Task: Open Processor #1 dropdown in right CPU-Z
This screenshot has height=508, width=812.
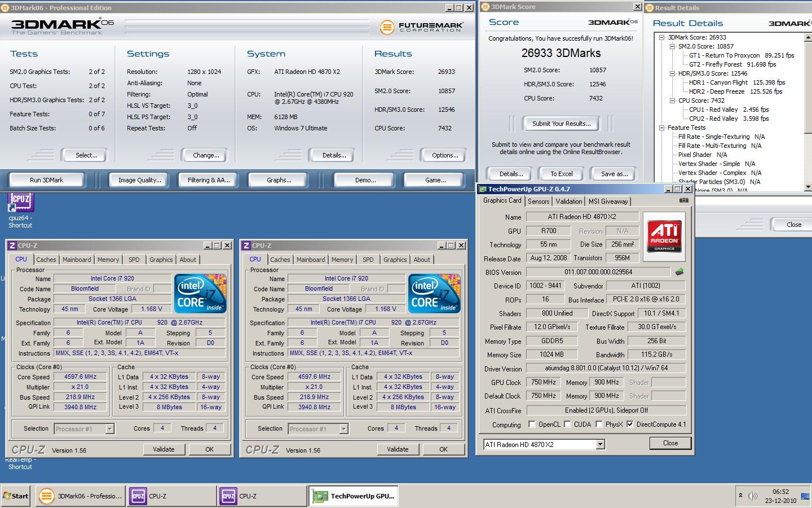Action: [343, 429]
